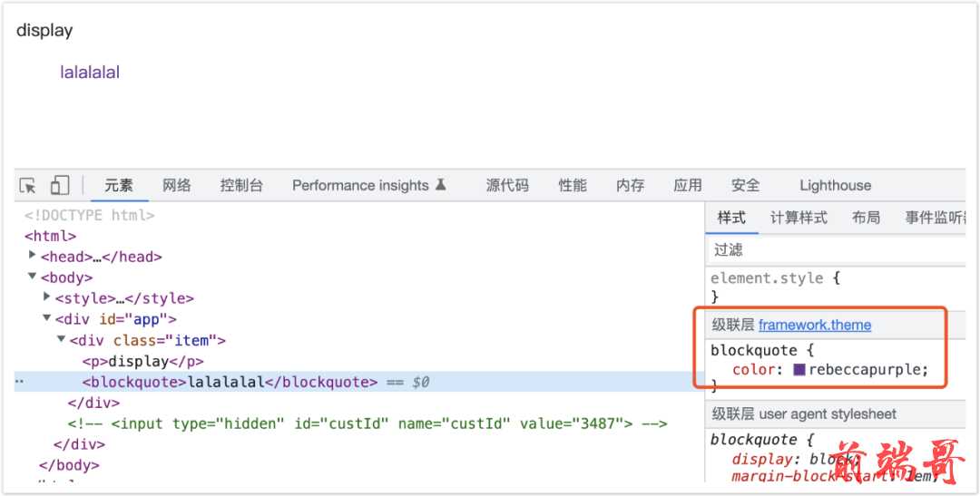Open the 控制台 tab
Image resolution: width=980 pixels, height=496 pixels.
pyautogui.click(x=241, y=186)
